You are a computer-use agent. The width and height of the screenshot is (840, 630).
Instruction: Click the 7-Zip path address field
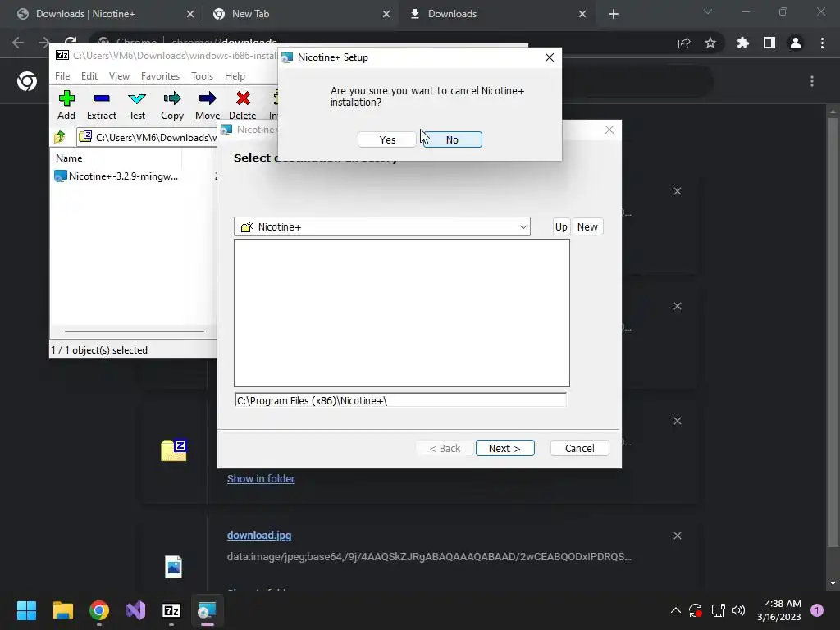(x=148, y=137)
